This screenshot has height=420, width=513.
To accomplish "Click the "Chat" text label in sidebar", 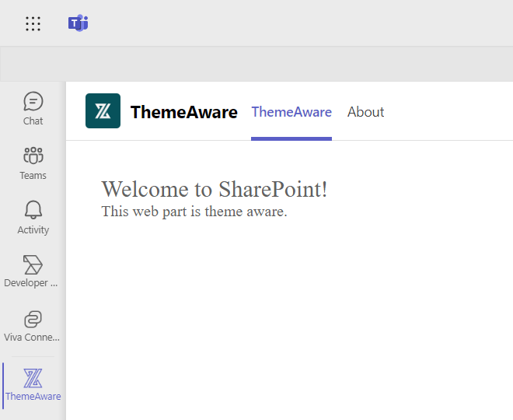I will tap(33, 121).
